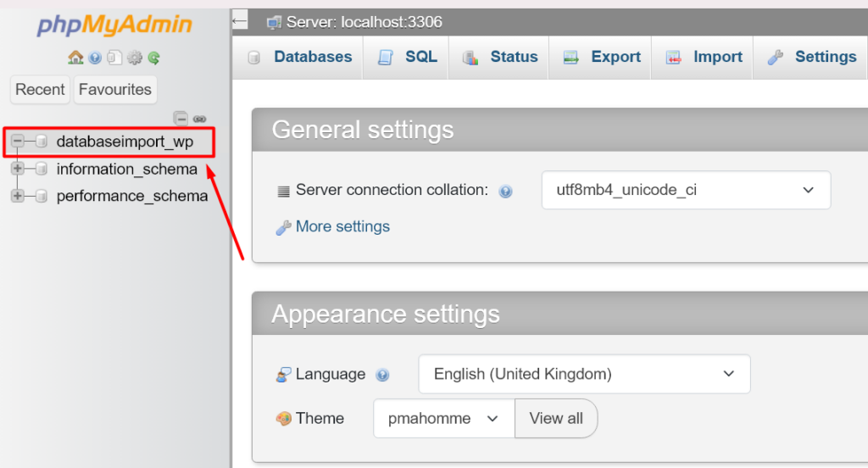The height and width of the screenshot is (468, 868).
Task: Open the Language dropdown
Action: [585, 374]
